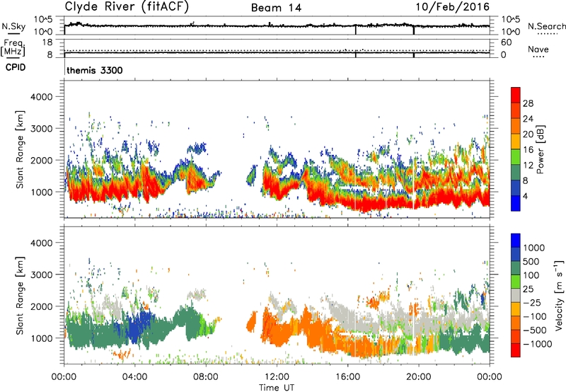Click the 'Beam 14' label
This screenshot has height=392, width=566.
[276, 8]
